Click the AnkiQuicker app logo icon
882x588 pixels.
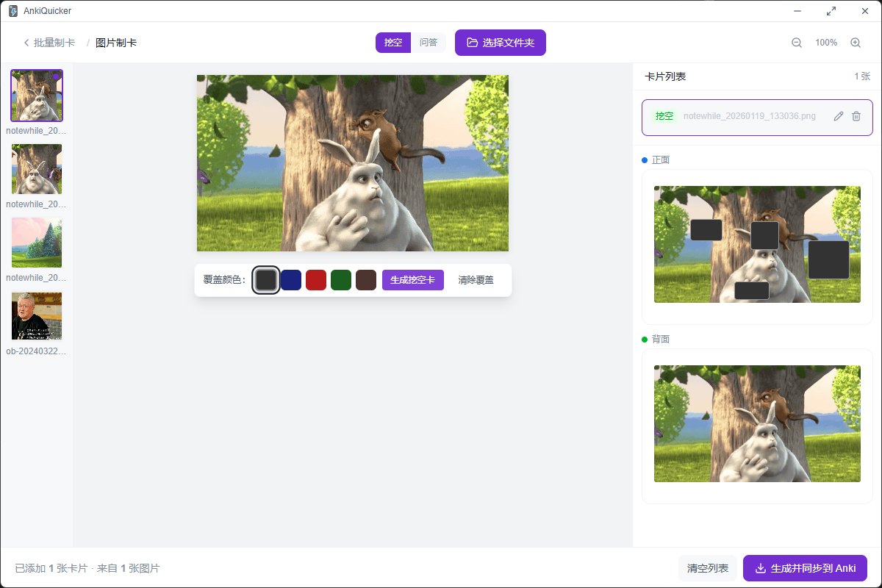[13, 11]
